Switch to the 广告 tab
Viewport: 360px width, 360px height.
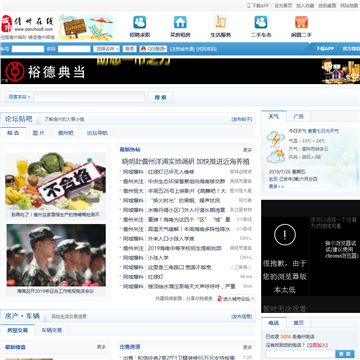click(298, 116)
